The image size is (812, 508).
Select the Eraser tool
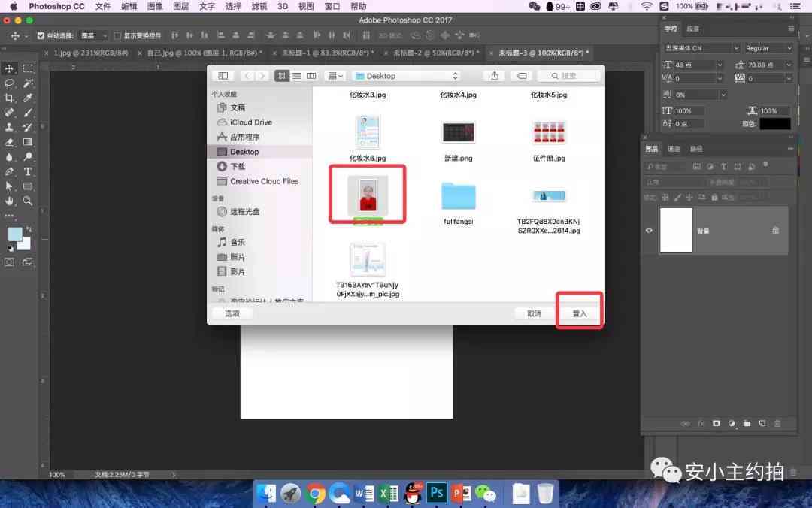pyautogui.click(x=9, y=142)
